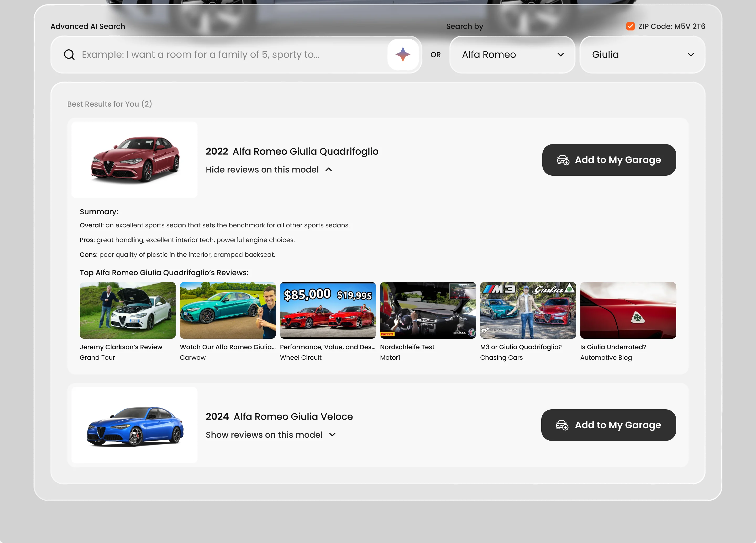Click the 2022 Alfa Romeo Giulia Quadrifoglio title
Screen dimensions: 756x543
pyautogui.click(x=292, y=151)
